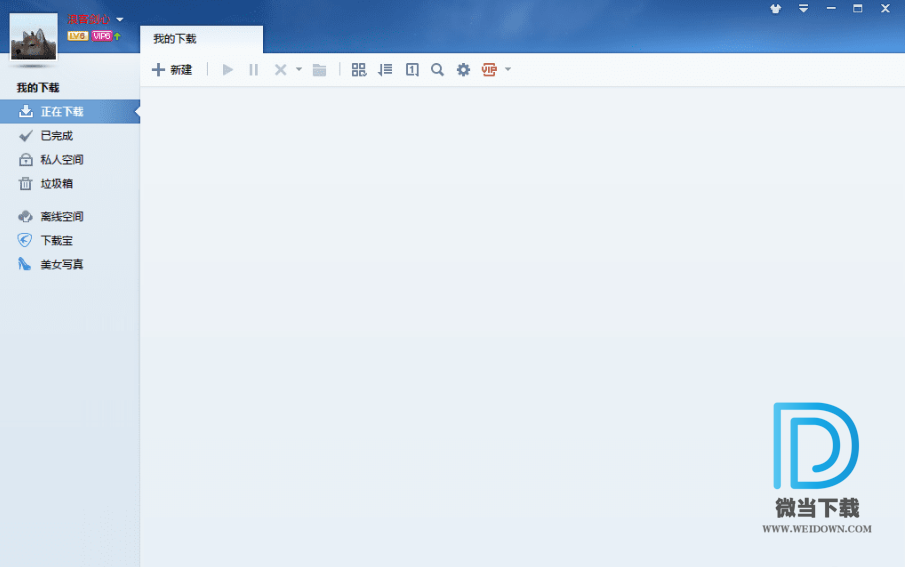Open settings via the gear icon
This screenshot has height=567, width=905.
(x=464, y=70)
